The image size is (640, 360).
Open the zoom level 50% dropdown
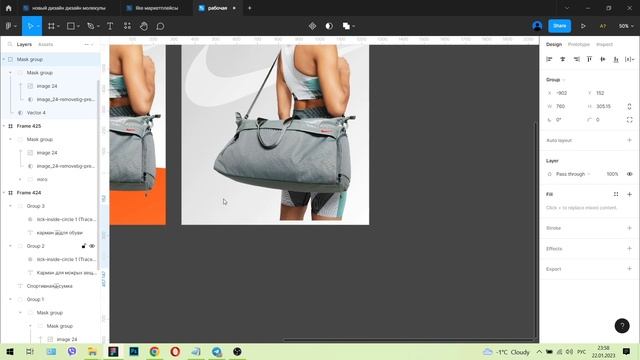[x=626, y=26]
